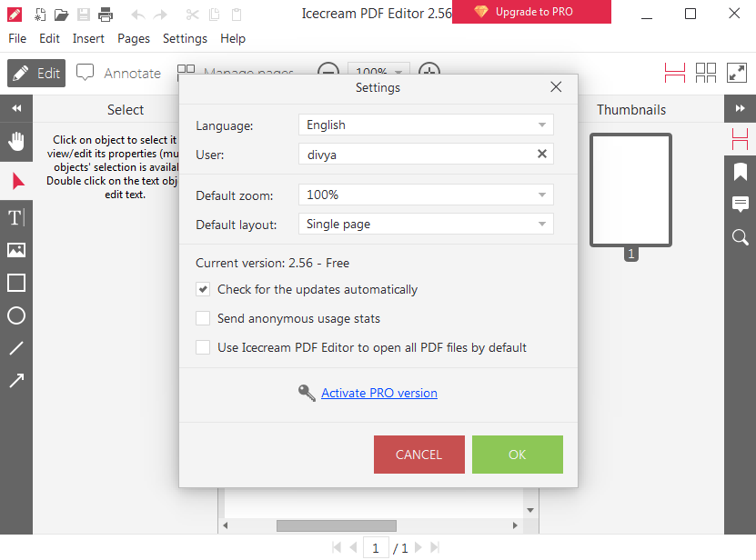
Task: Click the cut scissors icon
Action: point(192,15)
